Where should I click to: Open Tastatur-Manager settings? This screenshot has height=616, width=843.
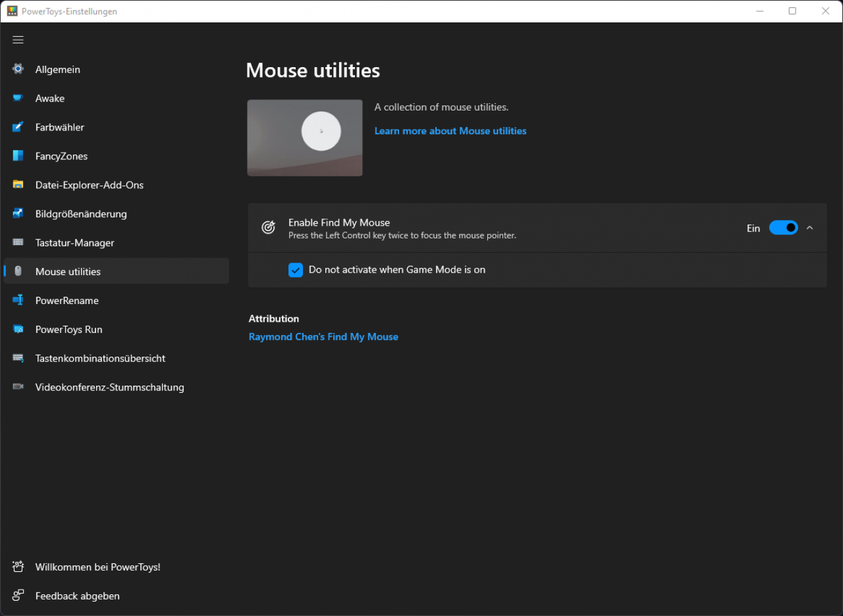116,243
